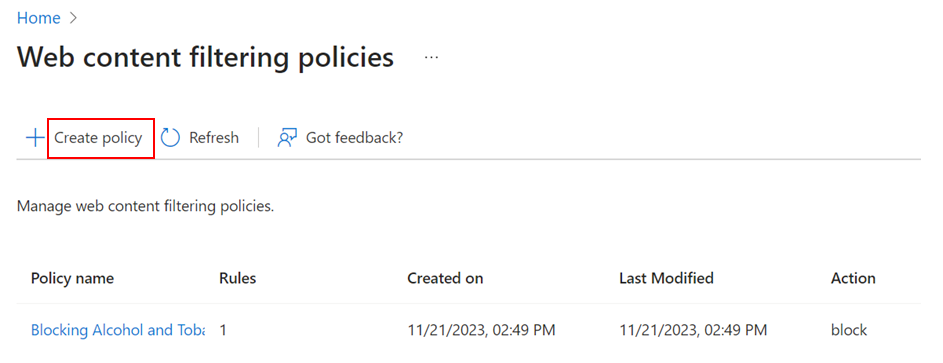Open the ellipsis more options menu

[431, 57]
